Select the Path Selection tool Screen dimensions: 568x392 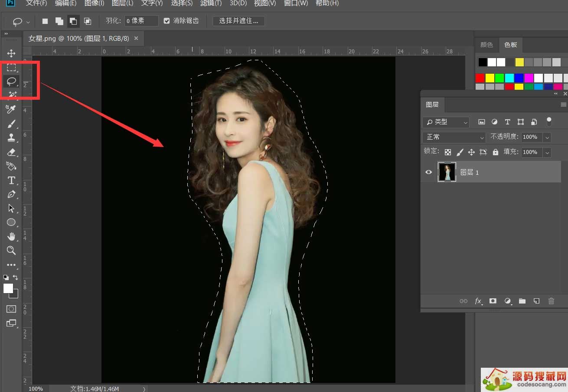pyautogui.click(x=11, y=209)
